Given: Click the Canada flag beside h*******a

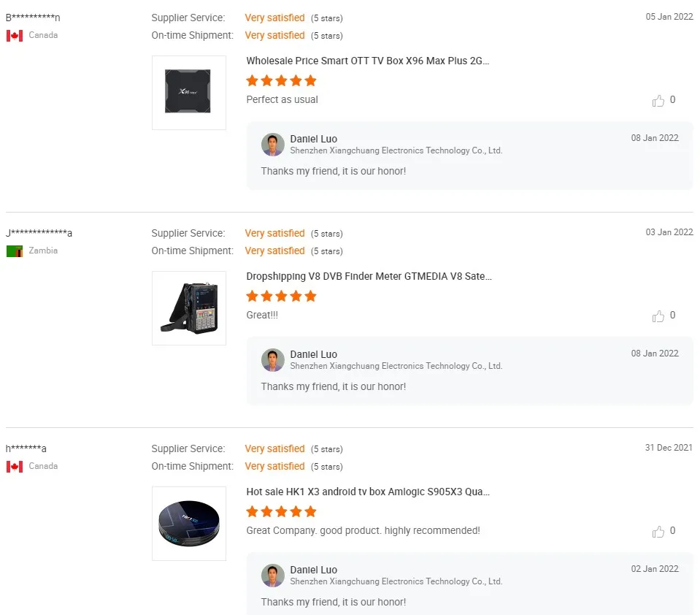Looking at the screenshot, I should pos(15,467).
